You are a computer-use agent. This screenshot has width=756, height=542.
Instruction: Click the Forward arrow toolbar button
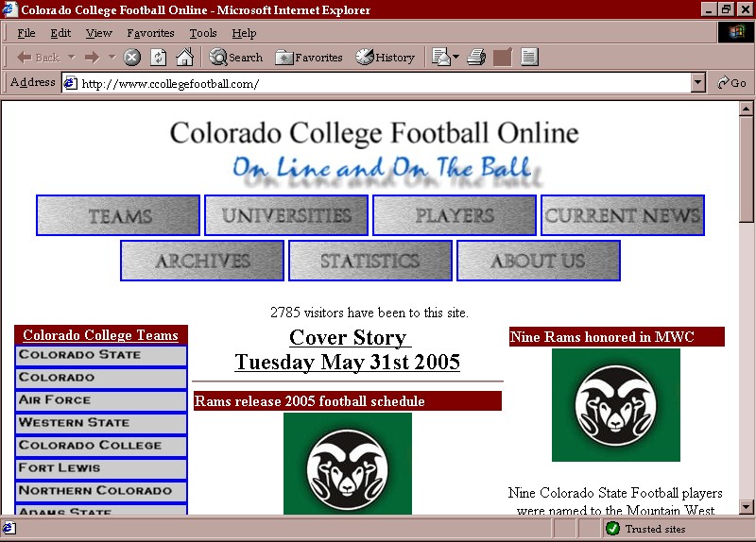tap(92, 58)
